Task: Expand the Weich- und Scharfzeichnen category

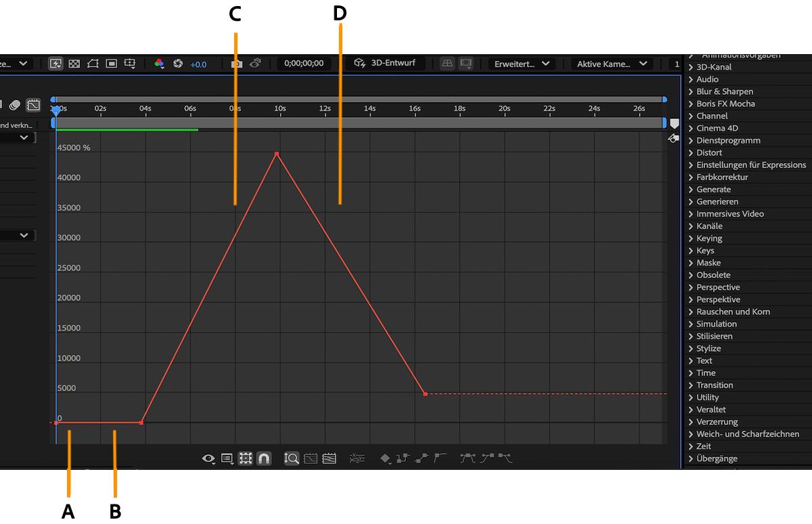Action: point(692,434)
